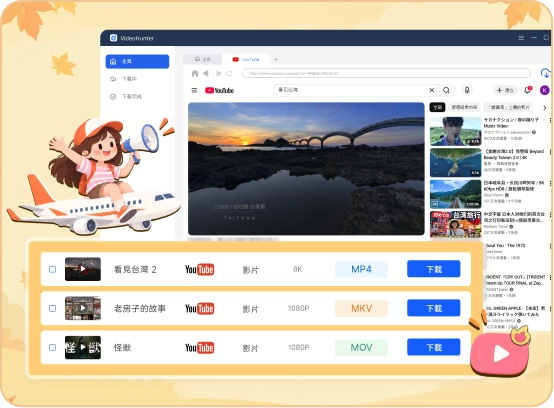Open options for Music Video recommendation
This screenshot has height=408, width=554.
(x=550, y=120)
